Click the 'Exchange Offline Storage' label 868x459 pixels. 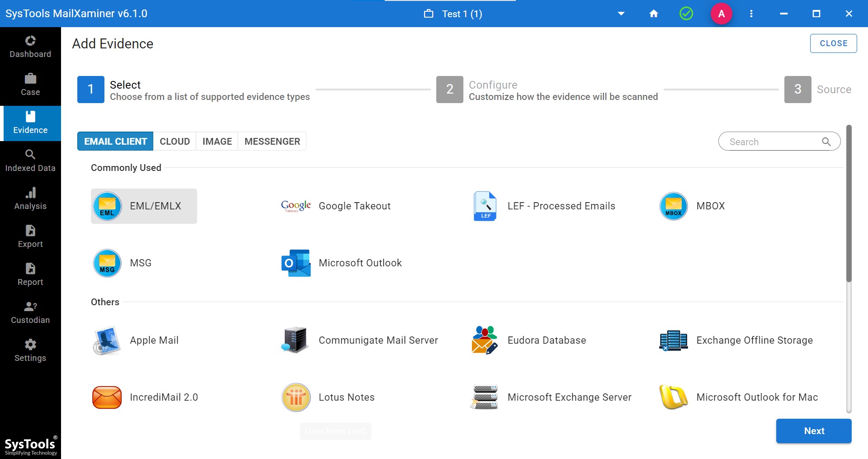[755, 341]
